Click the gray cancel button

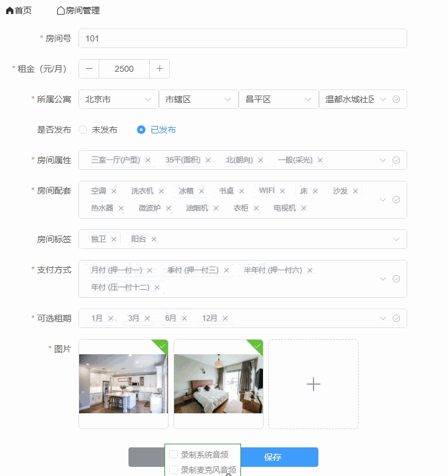pyautogui.click(x=147, y=457)
